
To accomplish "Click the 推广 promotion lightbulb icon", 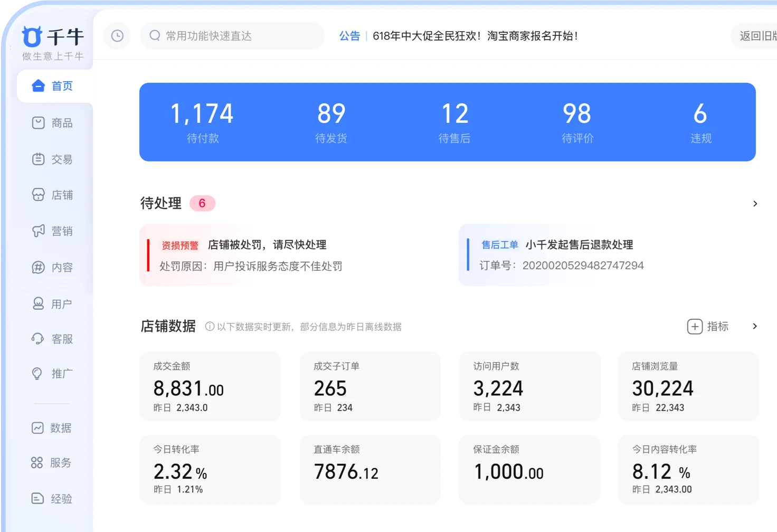I will [37, 374].
